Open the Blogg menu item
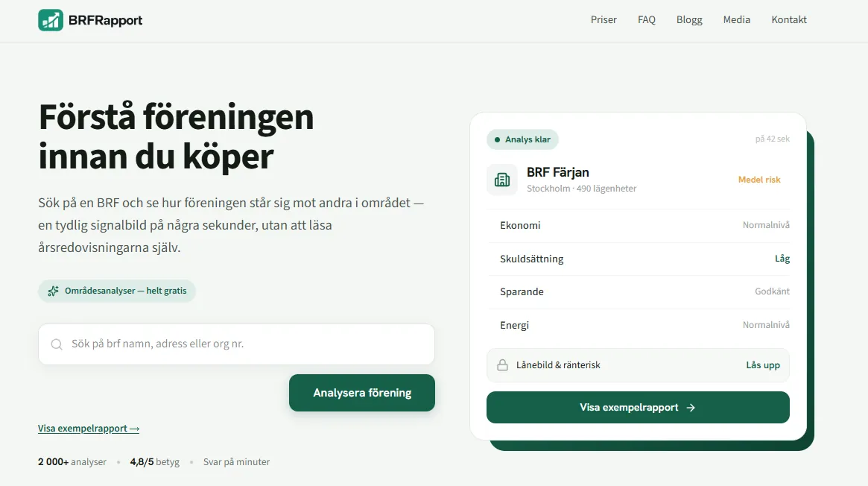 click(x=689, y=20)
